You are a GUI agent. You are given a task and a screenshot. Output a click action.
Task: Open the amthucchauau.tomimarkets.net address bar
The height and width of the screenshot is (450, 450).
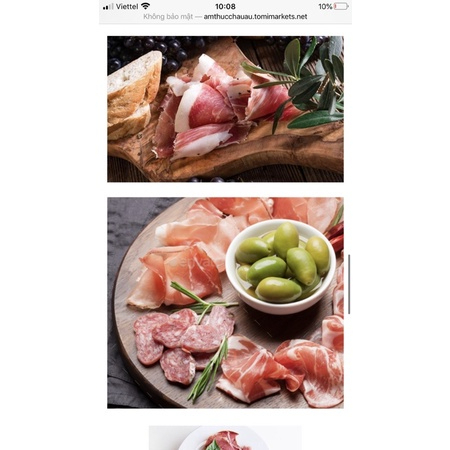pos(255,17)
